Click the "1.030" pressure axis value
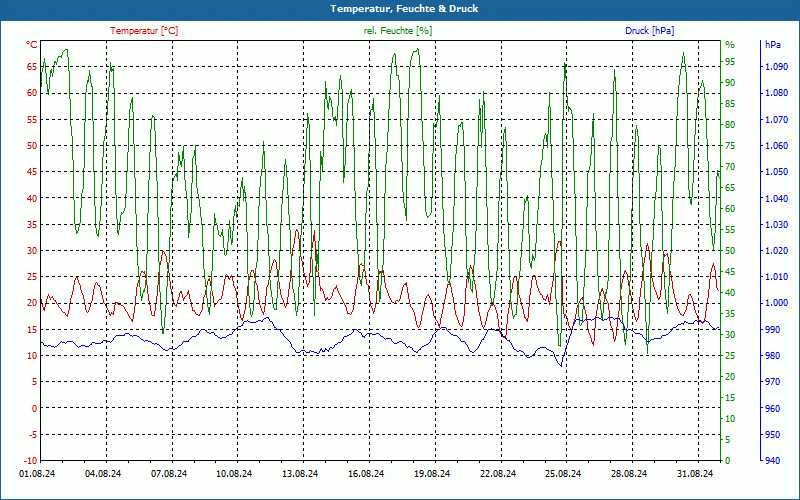800x500 pixels. tap(776, 224)
